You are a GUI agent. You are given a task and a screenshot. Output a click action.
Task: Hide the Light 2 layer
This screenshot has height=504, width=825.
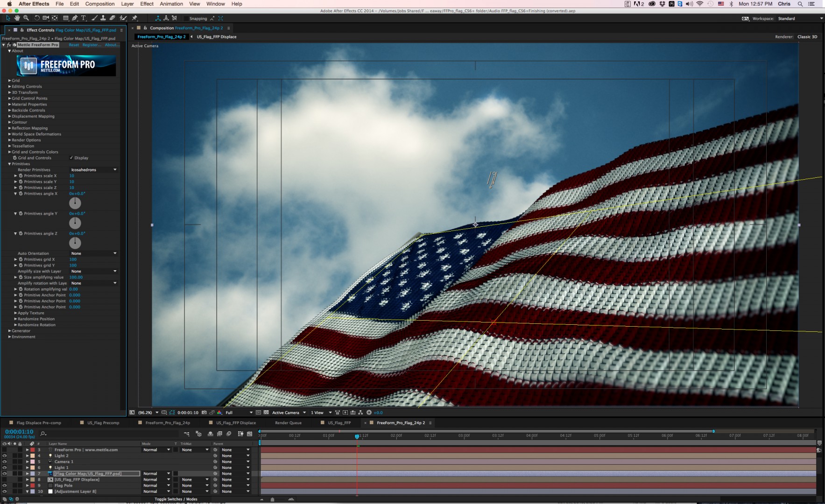(x=5, y=456)
